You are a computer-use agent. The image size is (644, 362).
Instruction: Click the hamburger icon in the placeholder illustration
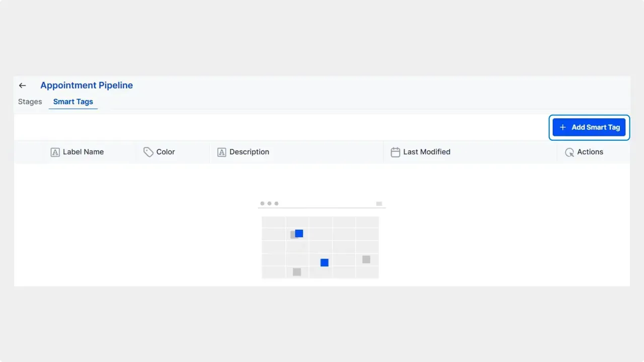379,203
